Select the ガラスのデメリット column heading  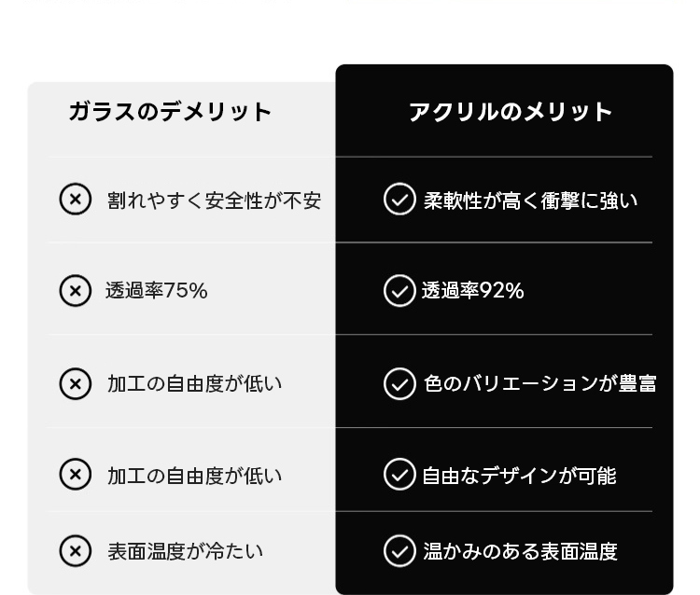[170, 112]
